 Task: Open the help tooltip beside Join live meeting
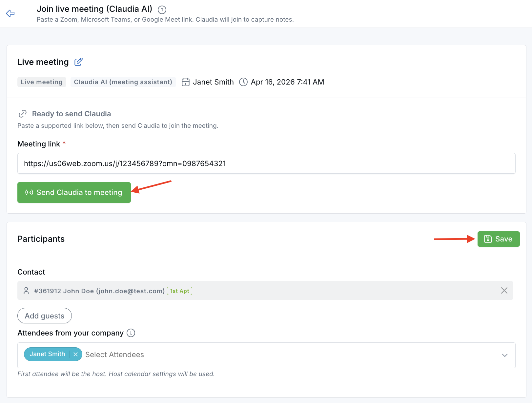click(161, 10)
